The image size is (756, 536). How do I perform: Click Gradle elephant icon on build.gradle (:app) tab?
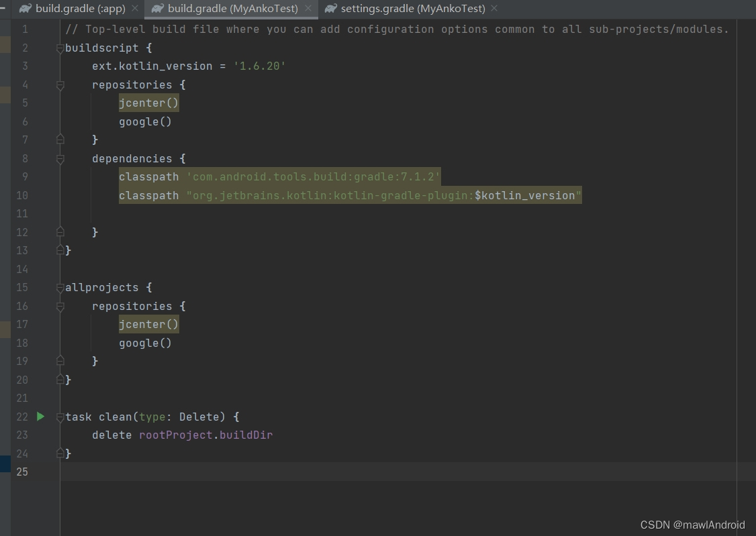25,9
